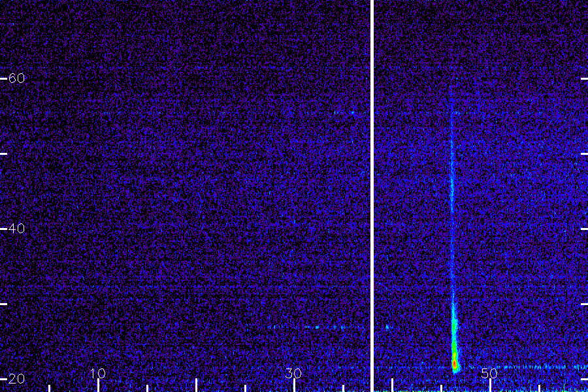588x392 pixels.
Task: Click the "40" vertical axis label
Action: click(16, 228)
